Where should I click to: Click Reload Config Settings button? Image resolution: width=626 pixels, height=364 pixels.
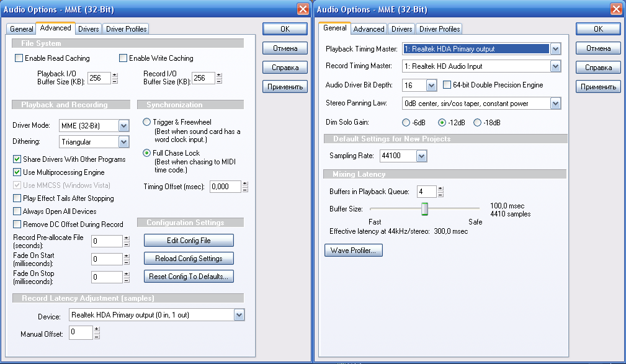(x=189, y=258)
